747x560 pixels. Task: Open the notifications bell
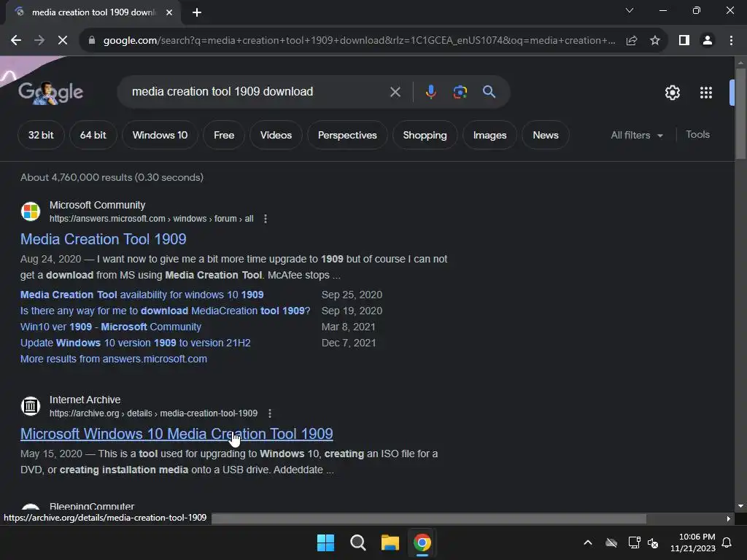pos(727,542)
